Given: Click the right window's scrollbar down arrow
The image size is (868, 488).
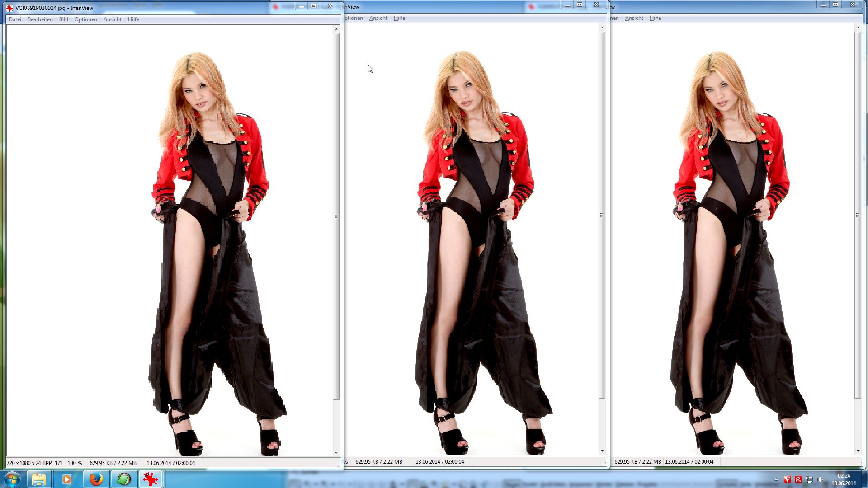Looking at the screenshot, I should (x=858, y=451).
